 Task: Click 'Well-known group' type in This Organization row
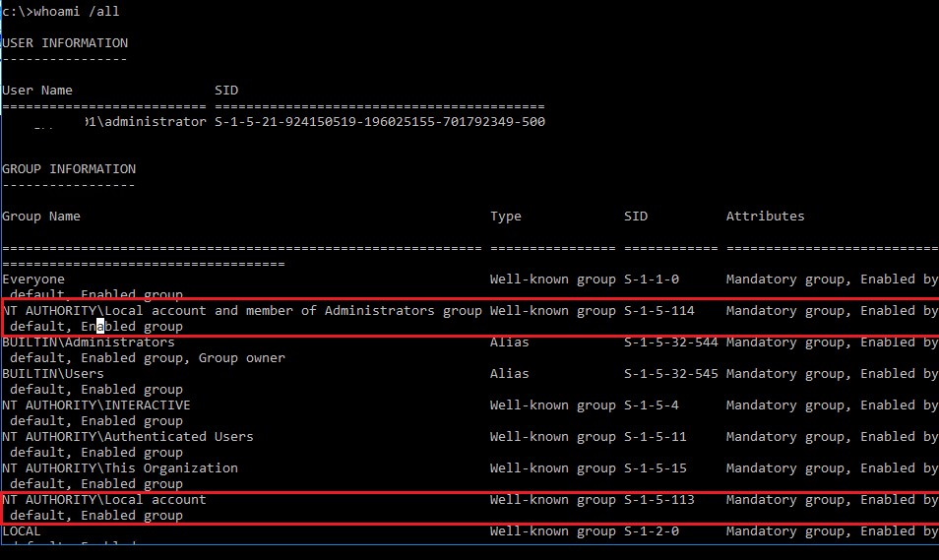[x=553, y=468]
